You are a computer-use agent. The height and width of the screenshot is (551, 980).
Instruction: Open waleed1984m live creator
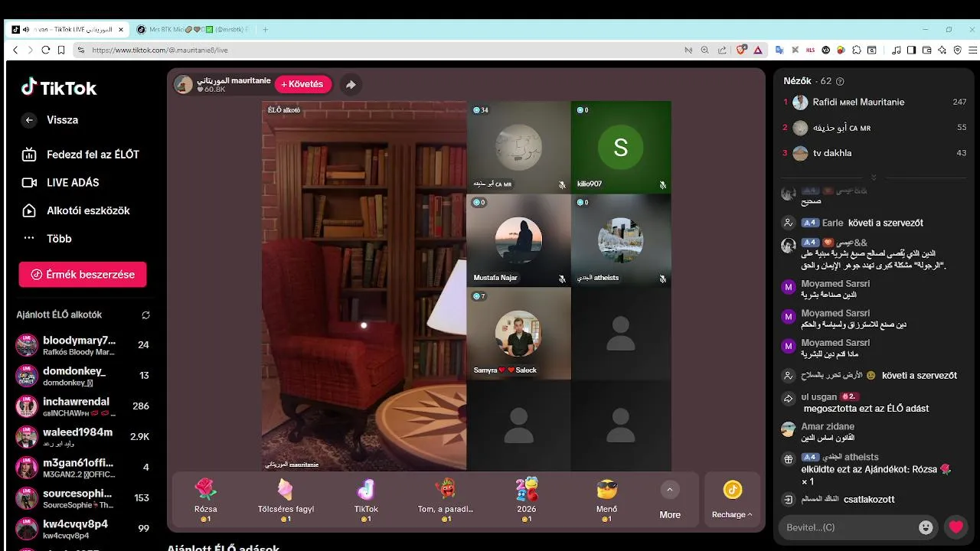(83, 436)
